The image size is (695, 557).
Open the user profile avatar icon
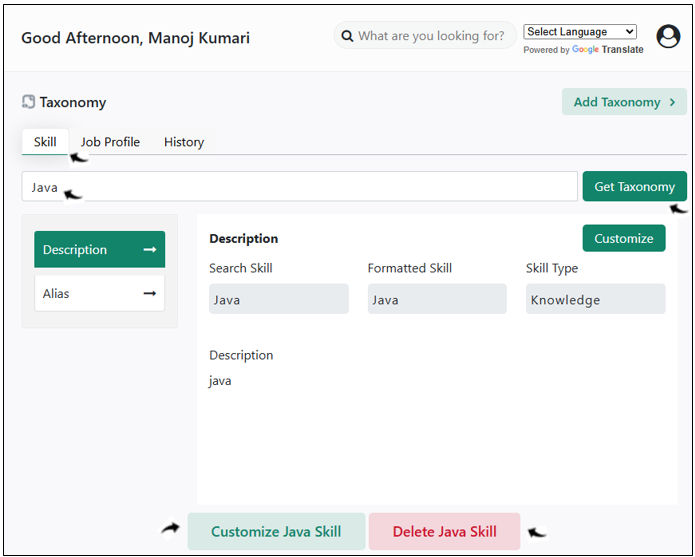coord(668,36)
